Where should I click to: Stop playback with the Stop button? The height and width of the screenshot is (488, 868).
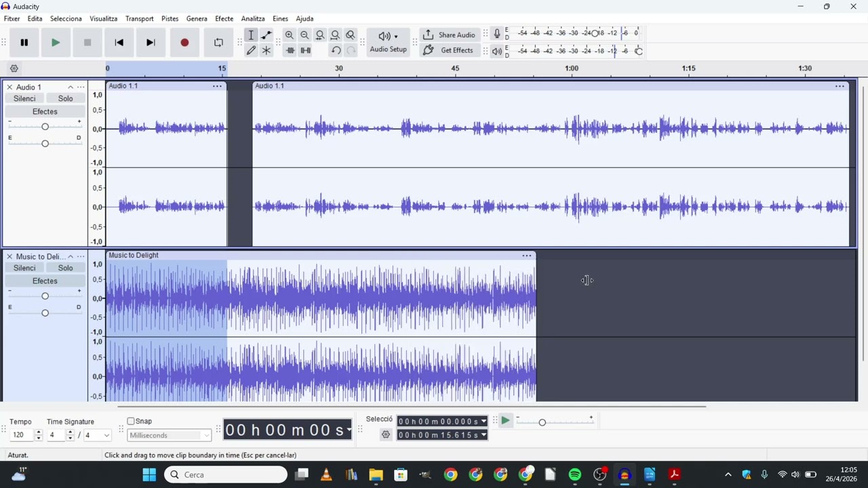click(x=87, y=43)
